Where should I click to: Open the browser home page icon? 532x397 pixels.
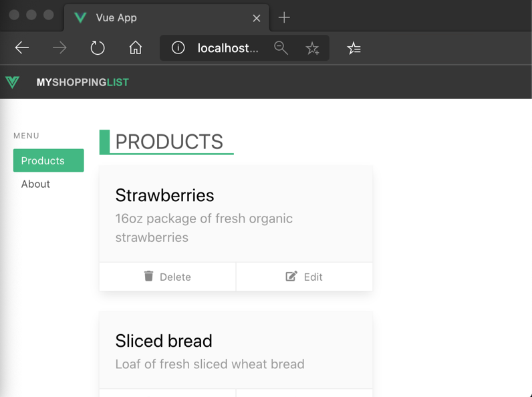(x=136, y=48)
